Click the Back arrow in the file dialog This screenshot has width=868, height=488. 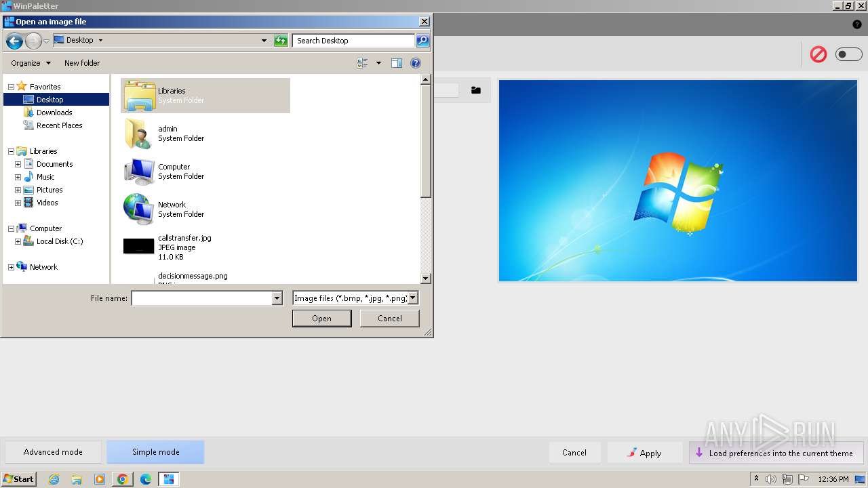pos(14,41)
